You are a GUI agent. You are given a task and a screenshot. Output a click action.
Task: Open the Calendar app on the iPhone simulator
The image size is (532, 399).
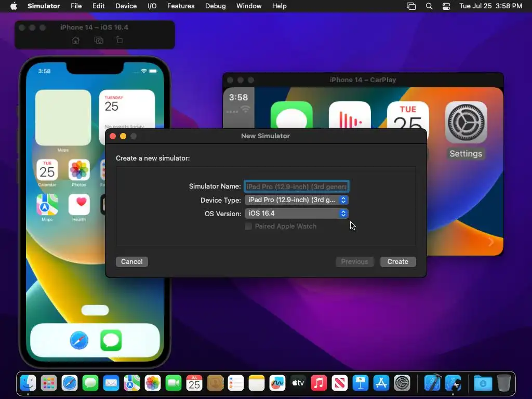point(47,170)
